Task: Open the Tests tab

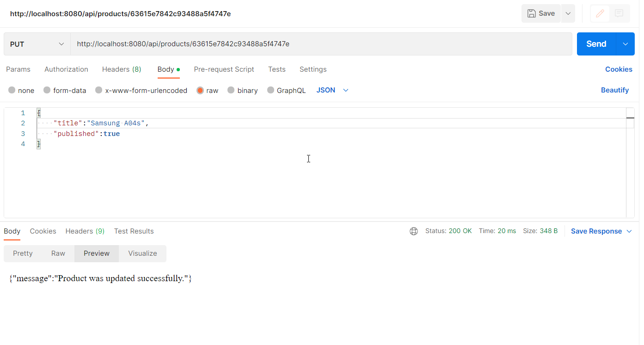Action: [277, 69]
